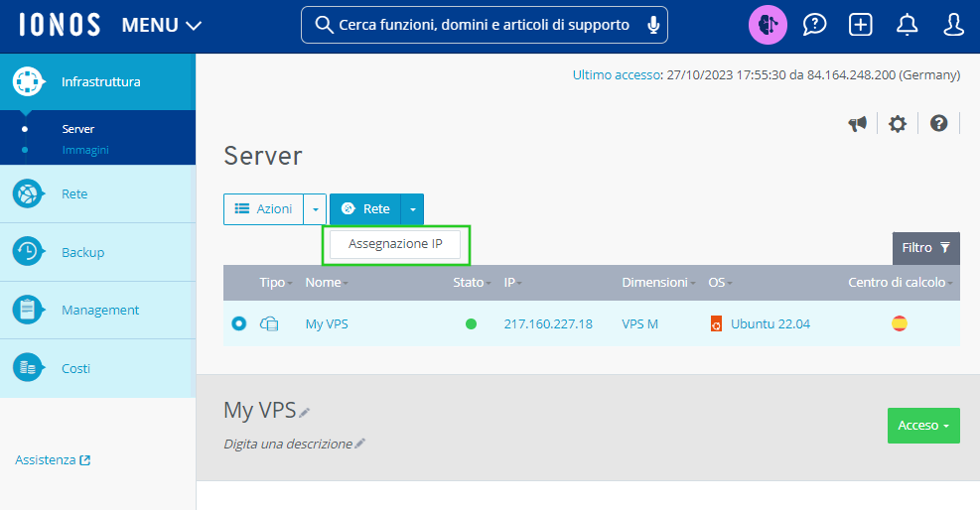Click the plus add product icon
Screen dimensions: 980x510
[x=861, y=25]
